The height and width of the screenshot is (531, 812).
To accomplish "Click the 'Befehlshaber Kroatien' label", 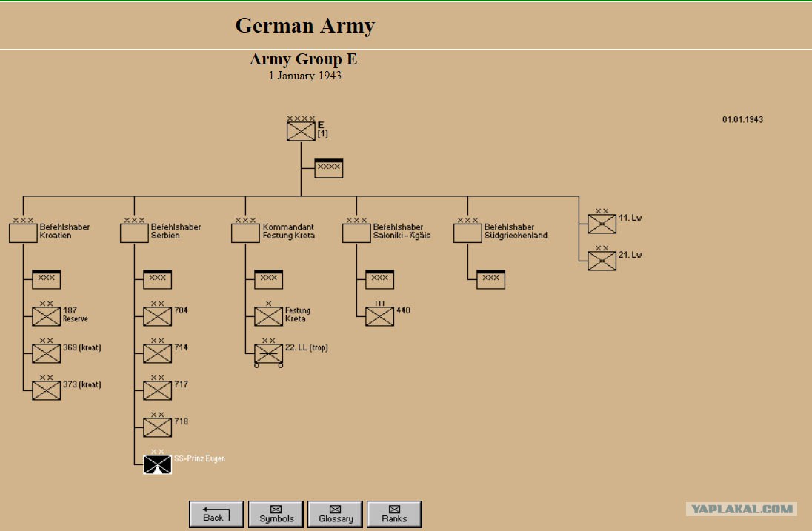I will 64,231.
